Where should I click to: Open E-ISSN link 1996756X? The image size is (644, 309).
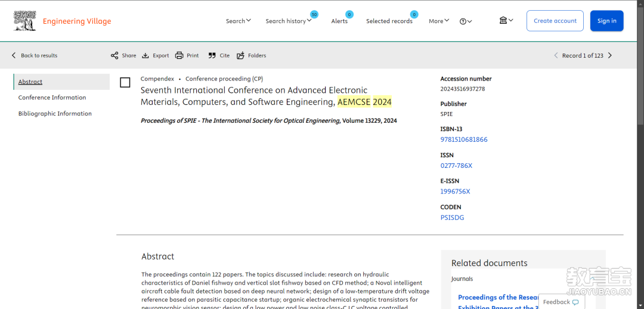click(x=455, y=191)
